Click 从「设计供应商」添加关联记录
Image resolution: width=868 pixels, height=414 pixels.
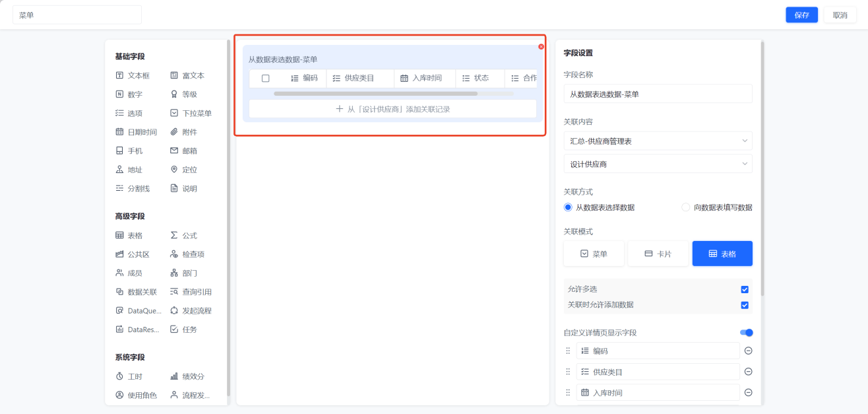(x=392, y=109)
